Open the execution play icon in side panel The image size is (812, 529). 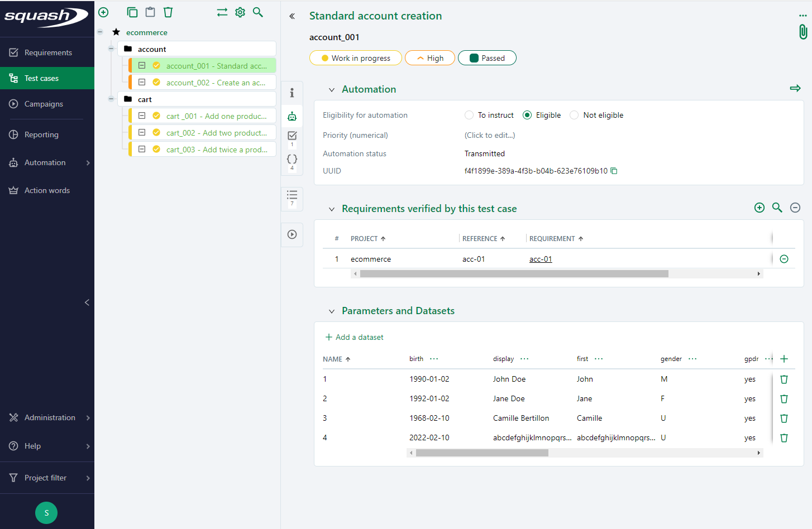292,234
